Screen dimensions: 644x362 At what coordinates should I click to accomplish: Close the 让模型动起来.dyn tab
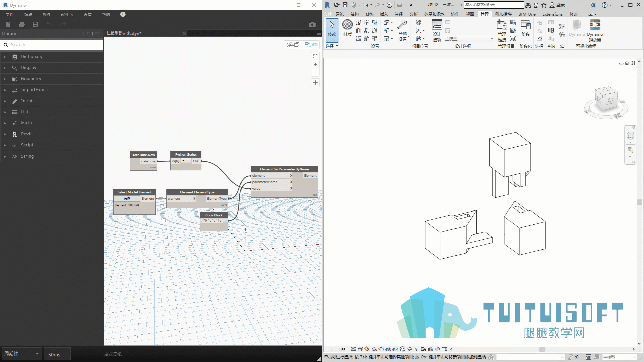[184, 33]
